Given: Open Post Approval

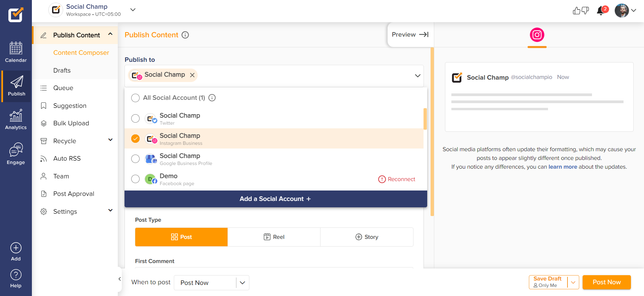Looking at the screenshot, I should tap(74, 194).
